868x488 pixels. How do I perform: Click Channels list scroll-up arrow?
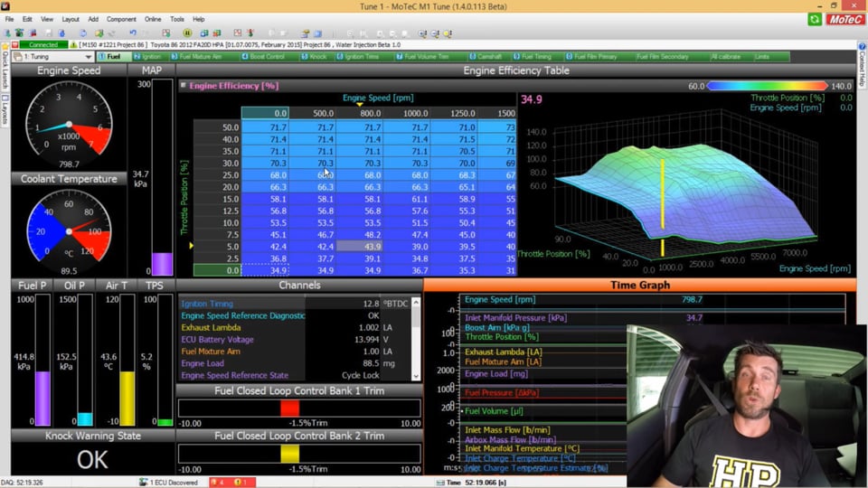(416, 304)
